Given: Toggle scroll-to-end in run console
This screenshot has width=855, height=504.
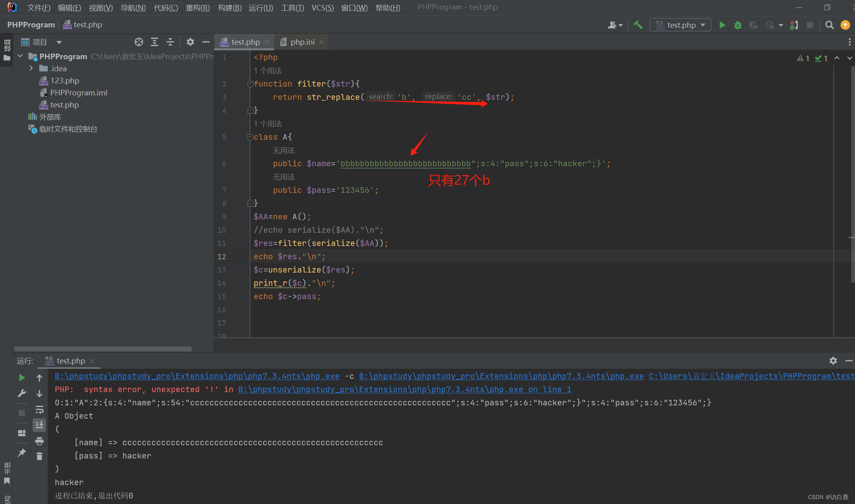Looking at the screenshot, I should (x=39, y=425).
